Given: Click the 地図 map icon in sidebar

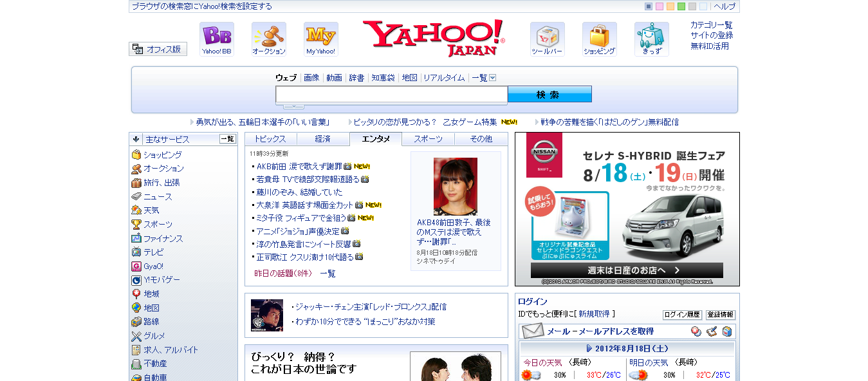Looking at the screenshot, I should pyautogui.click(x=136, y=308).
